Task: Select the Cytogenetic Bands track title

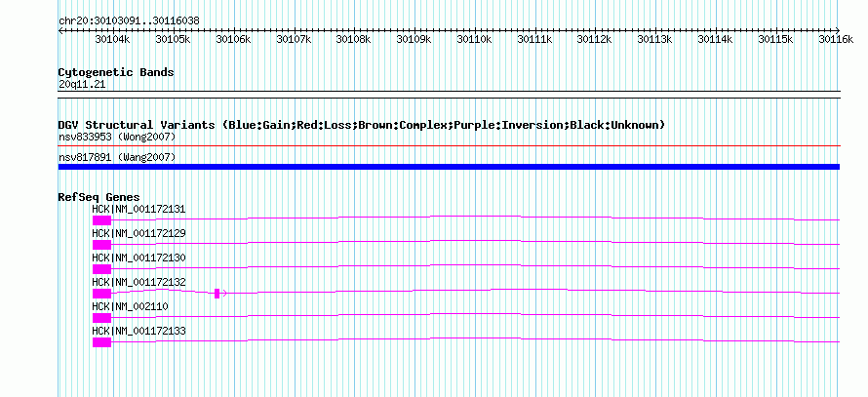Action: pyautogui.click(x=116, y=72)
